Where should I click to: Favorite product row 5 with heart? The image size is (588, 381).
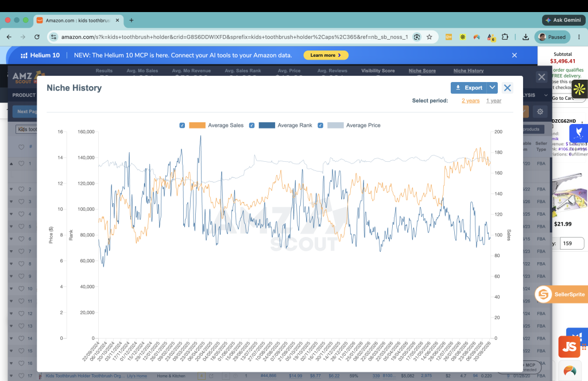(x=21, y=226)
